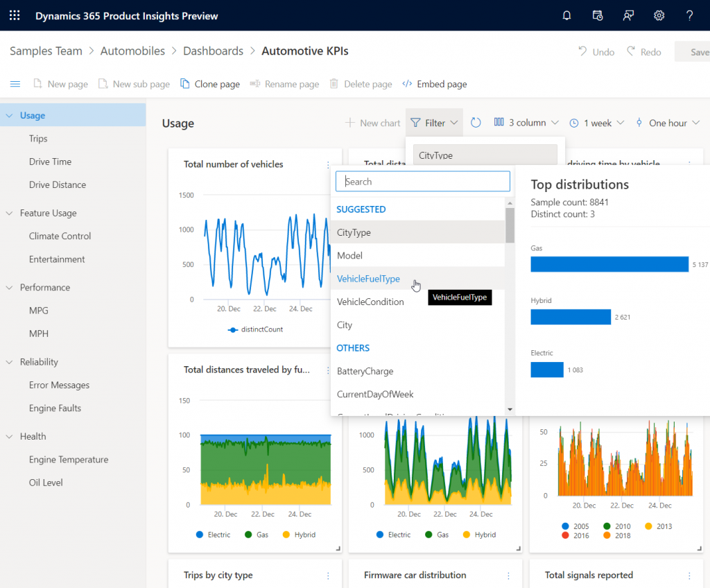710x588 pixels.
Task: Open more options for Total signals reported
Action: [x=689, y=576]
